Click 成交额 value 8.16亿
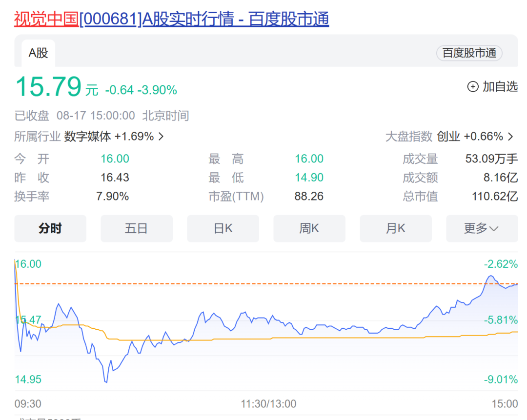The width and height of the screenshot is (527, 420). click(501, 178)
